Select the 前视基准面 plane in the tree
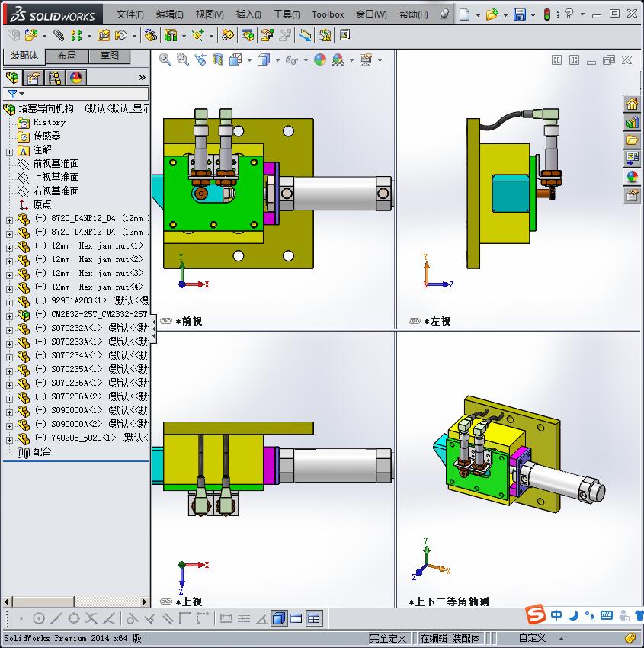This screenshot has width=644, height=648. tap(56, 164)
